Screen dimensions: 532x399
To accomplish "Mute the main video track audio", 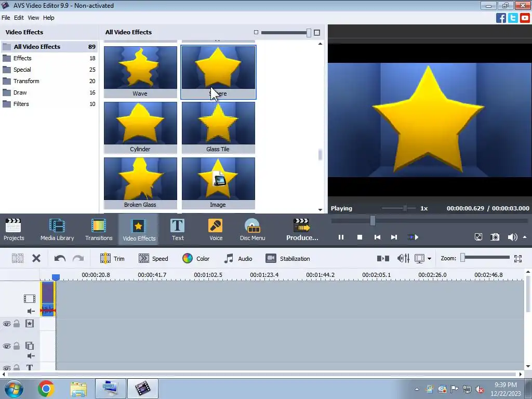I will click(31, 311).
